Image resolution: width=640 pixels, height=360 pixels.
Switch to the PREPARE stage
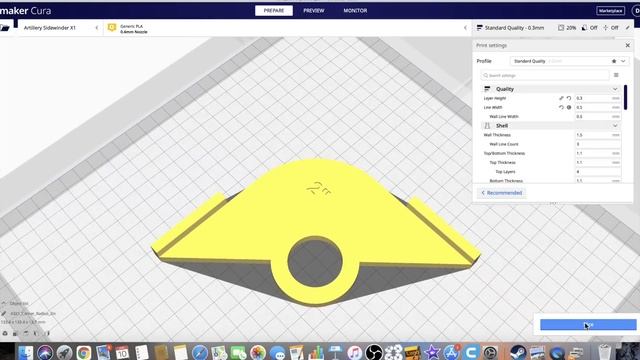pos(274,11)
